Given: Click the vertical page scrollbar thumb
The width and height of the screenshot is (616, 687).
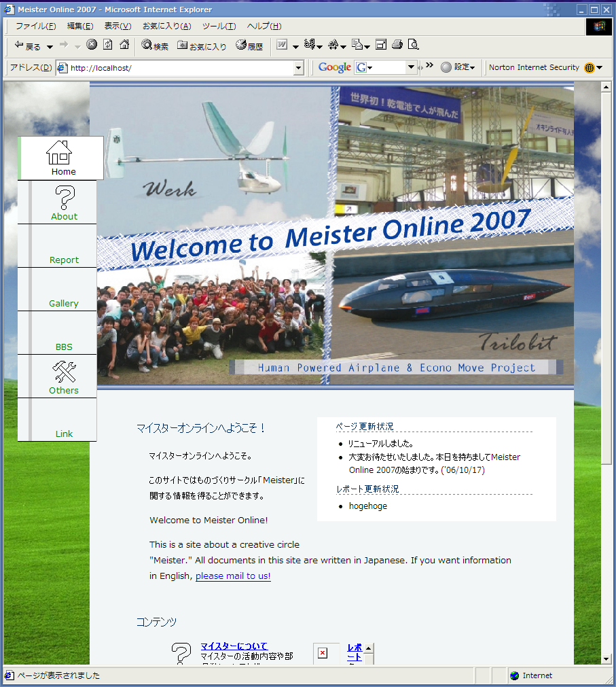Looking at the screenshot, I should [x=606, y=278].
